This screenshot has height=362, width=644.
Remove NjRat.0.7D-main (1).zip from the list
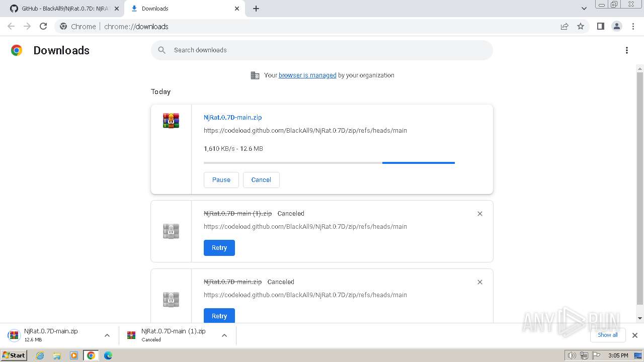click(x=480, y=214)
